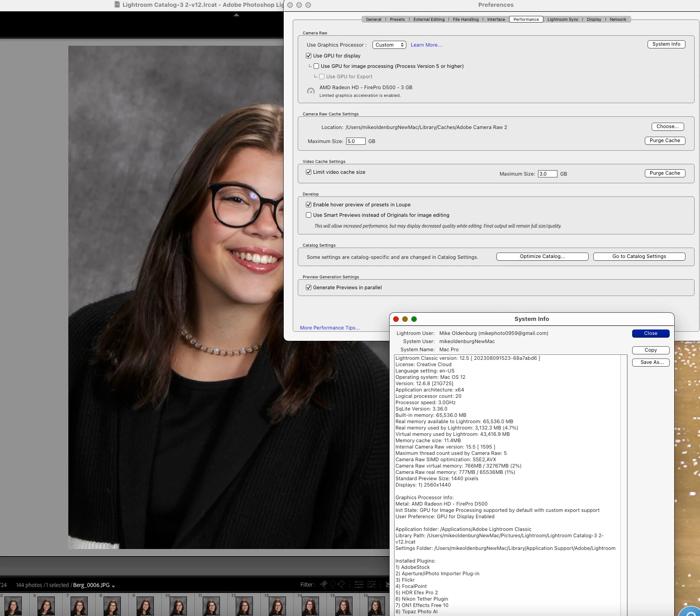Open the File Handling tab
The image size is (700, 616).
pos(466,19)
